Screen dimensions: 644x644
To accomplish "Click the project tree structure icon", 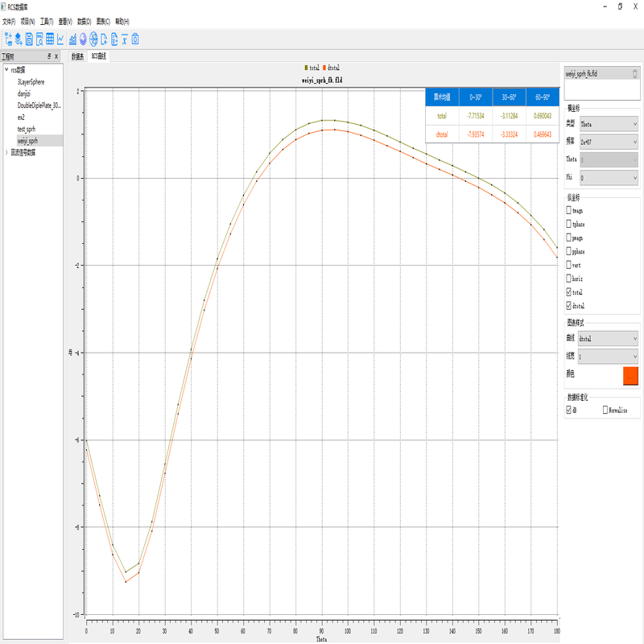I will (x=8, y=39).
